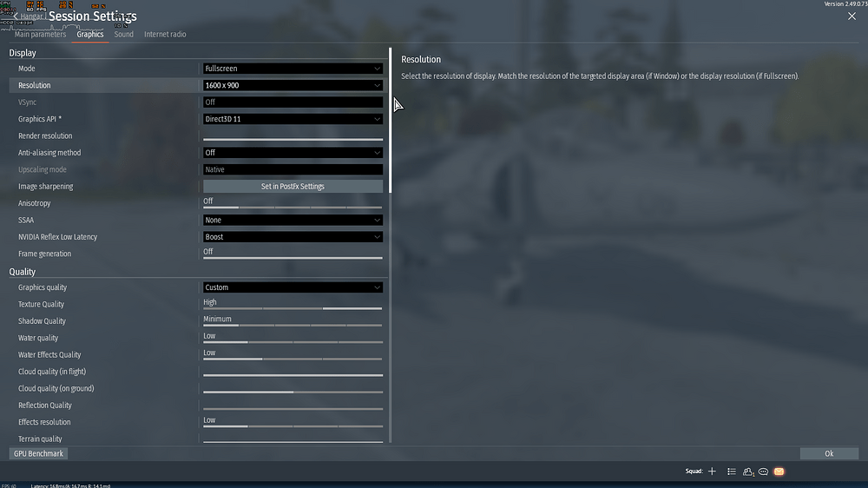The width and height of the screenshot is (868, 488).
Task: Open the list icon next to Squad
Action: 731,472
